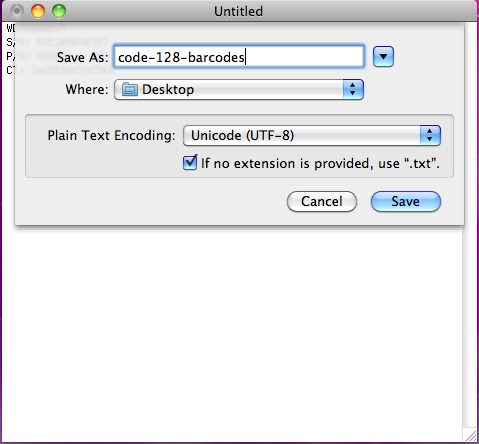Expand the save dialog with the disclosure arrow
This screenshot has width=479, height=444.
[x=383, y=57]
